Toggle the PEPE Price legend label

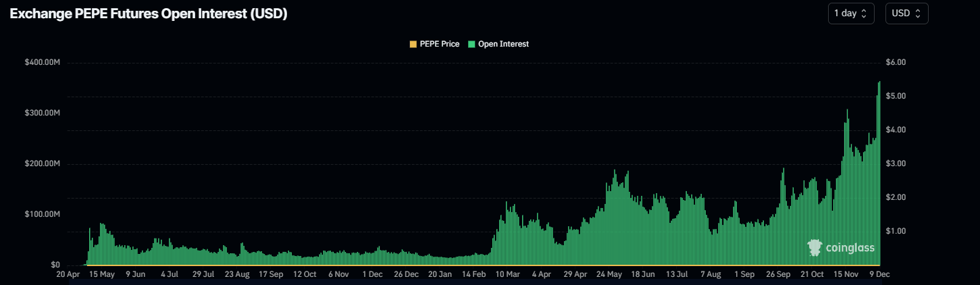click(x=439, y=44)
